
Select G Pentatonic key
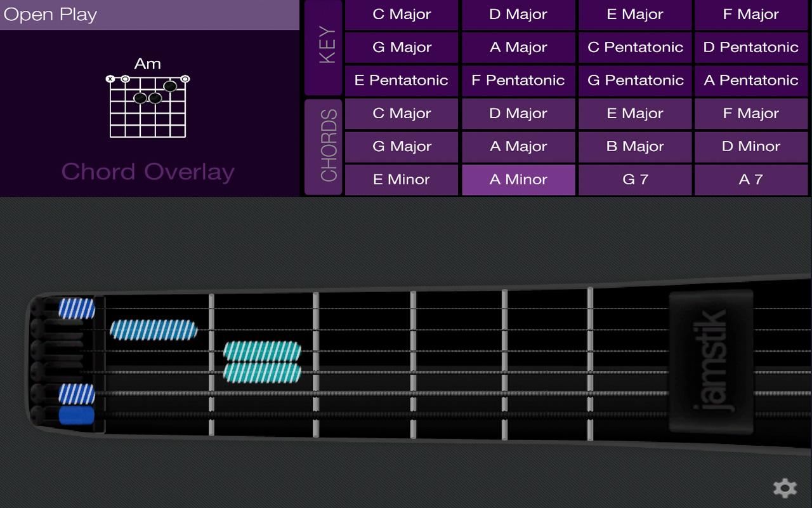[x=635, y=81]
